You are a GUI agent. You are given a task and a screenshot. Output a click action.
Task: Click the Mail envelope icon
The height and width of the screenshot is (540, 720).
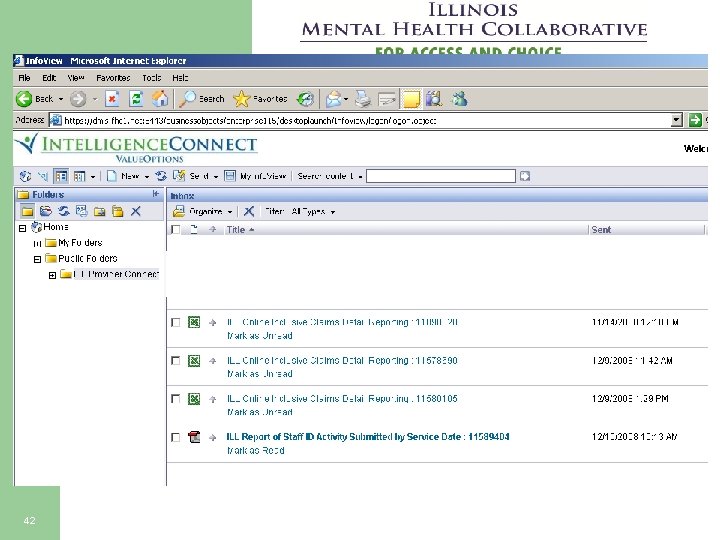tap(334, 99)
